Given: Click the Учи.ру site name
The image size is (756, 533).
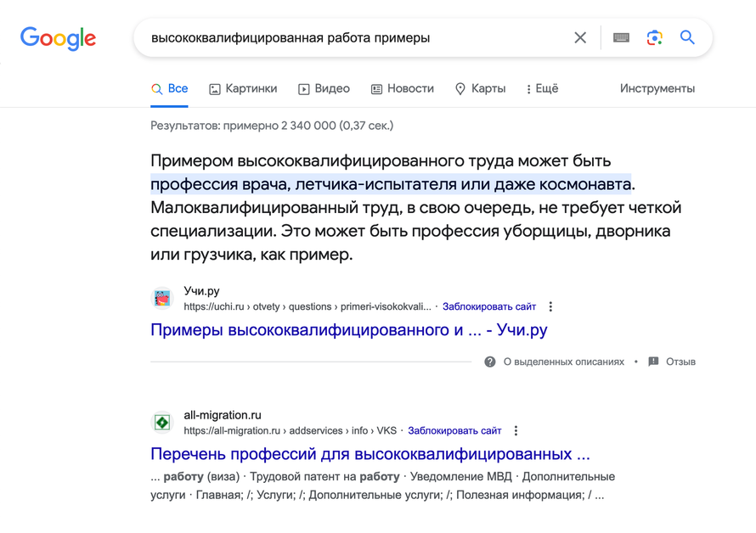Looking at the screenshot, I should point(201,291).
